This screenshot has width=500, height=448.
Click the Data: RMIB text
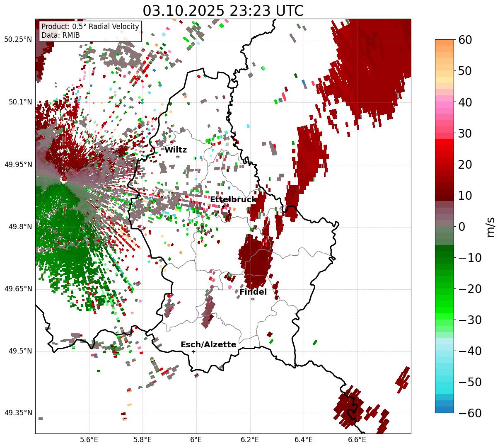point(60,35)
